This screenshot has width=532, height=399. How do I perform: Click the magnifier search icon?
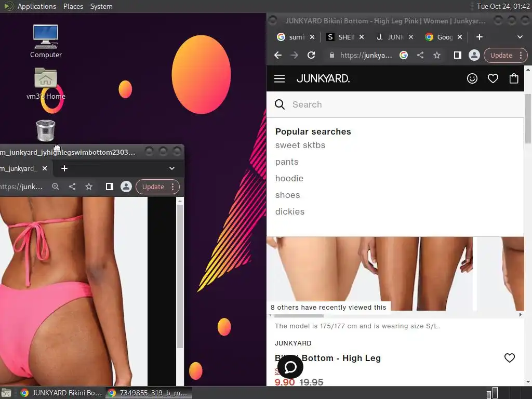(x=280, y=104)
